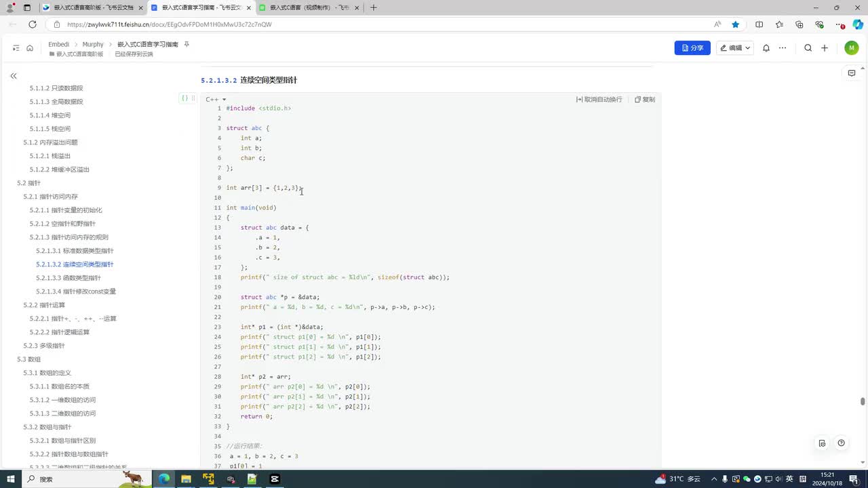Image resolution: width=868 pixels, height=488 pixels.
Task: Click the code block braces icon
Action: tap(184, 98)
